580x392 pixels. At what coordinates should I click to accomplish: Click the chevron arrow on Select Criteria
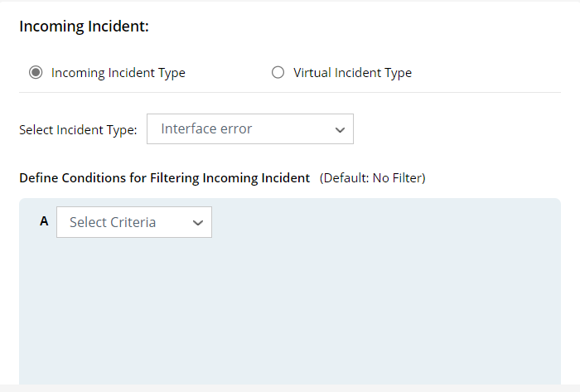tap(197, 223)
